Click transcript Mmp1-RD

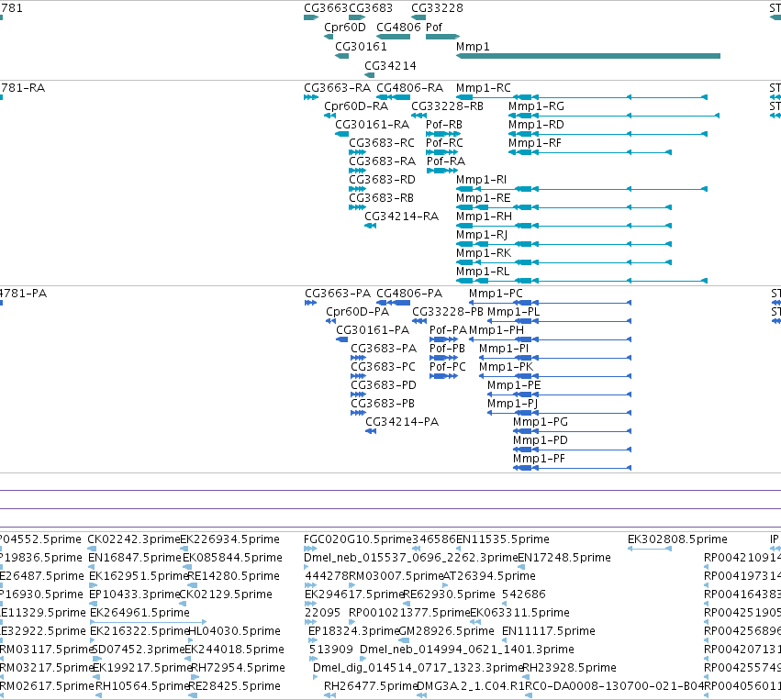(x=536, y=125)
